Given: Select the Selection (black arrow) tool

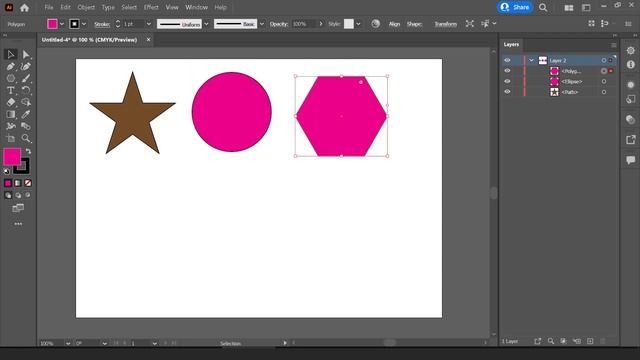Looking at the screenshot, I should [11, 54].
